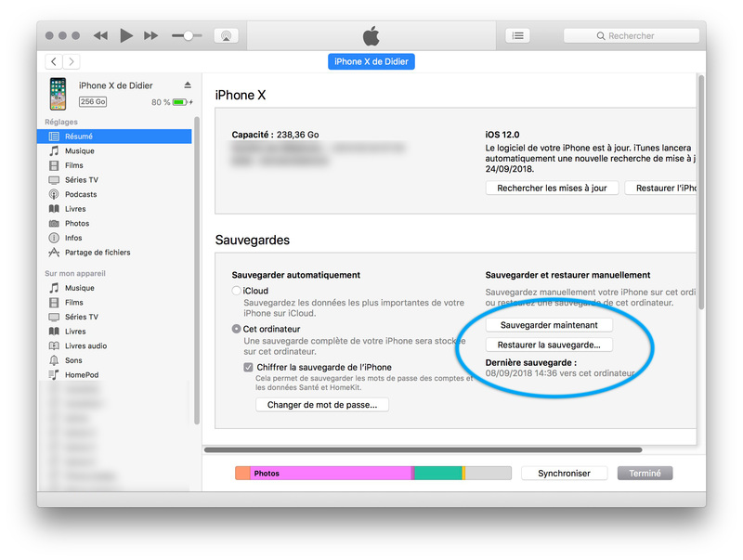Click the Capacité : 238,36 Go text
Image resolution: width=743 pixels, height=560 pixels.
(x=275, y=135)
